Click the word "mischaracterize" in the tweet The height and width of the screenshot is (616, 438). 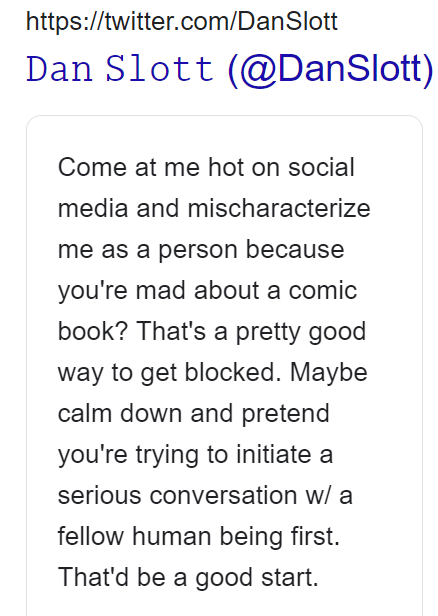click(279, 208)
